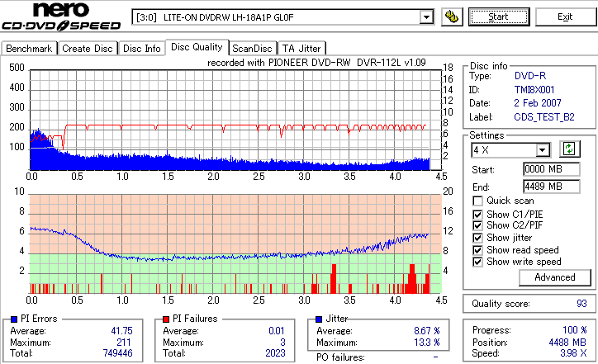Uncheck Show C2/PIF option
598x364 pixels.
(x=477, y=225)
